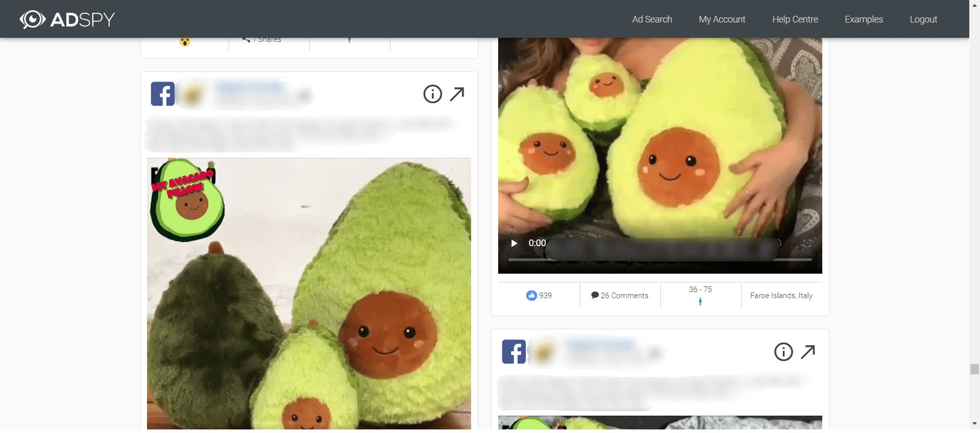The image size is (980, 433).
Task: Click the ADSPY eye logo
Action: point(32,19)
